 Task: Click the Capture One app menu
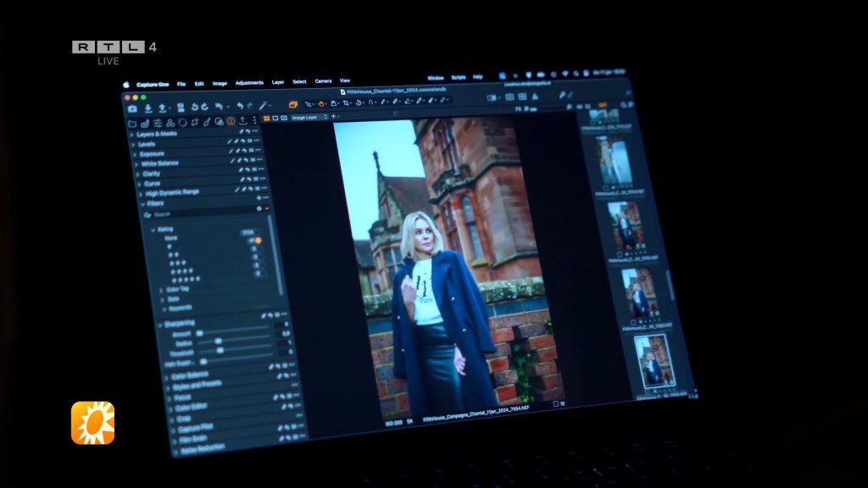point(153,85)
